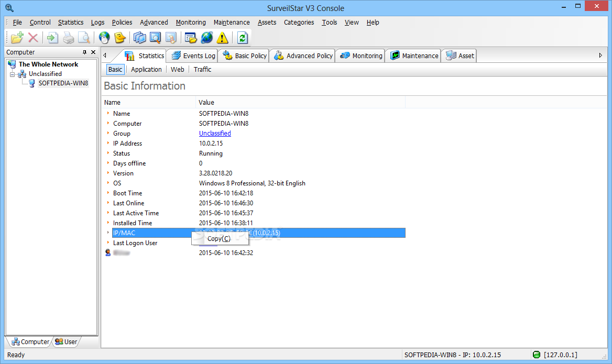Open the Advanced menu
The width and height of the screenshot is (612, 364).
point(154,22)
